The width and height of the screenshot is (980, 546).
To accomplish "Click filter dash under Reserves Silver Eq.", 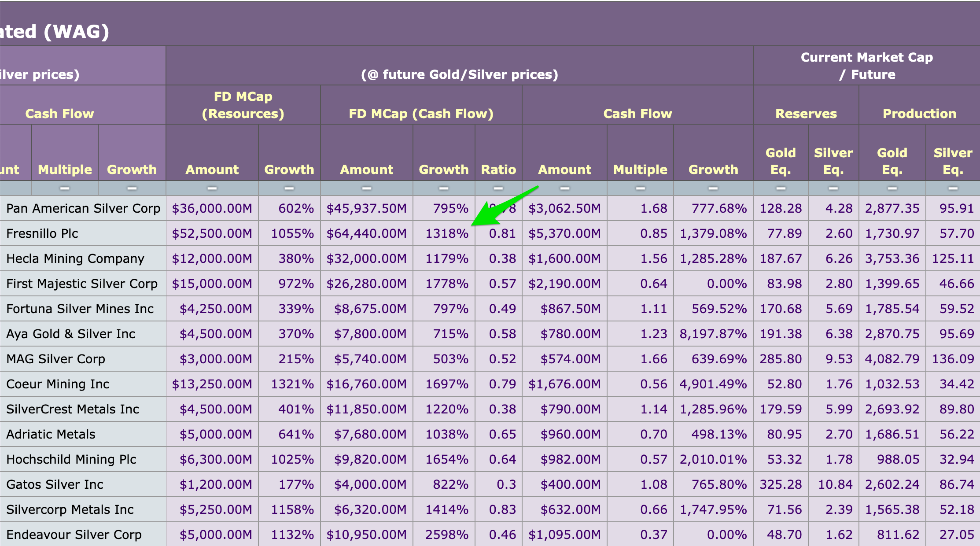I will (x=833, y=188).
